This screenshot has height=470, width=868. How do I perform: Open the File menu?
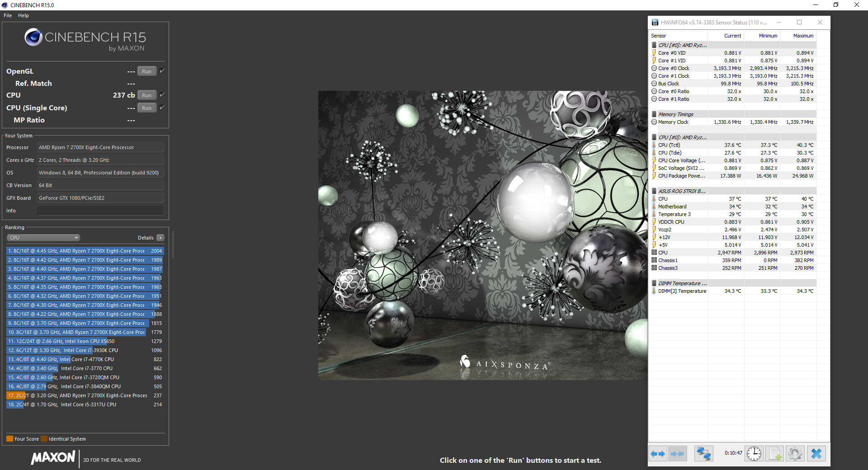click(x=8, y=15)
